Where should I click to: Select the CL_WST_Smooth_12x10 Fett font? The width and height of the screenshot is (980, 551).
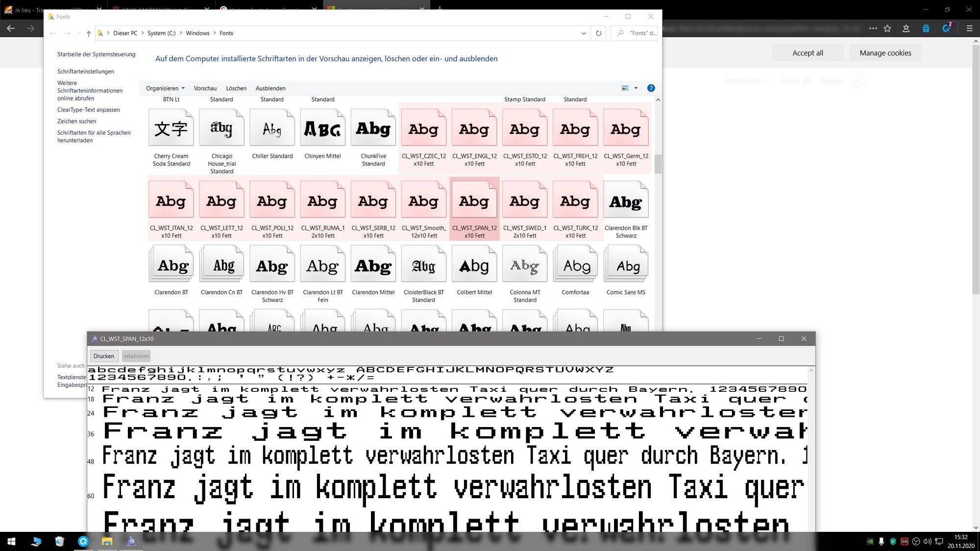pyautogui.click(x=424, y=200)
